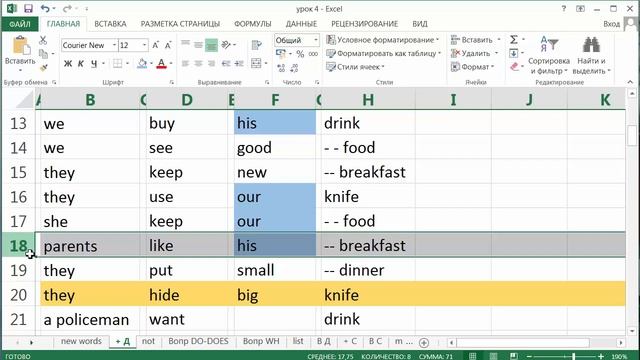The width and height of the screenshot is (640, 360).
Task: Click the Wrap Text icon
Action: [x=256, y=44]
